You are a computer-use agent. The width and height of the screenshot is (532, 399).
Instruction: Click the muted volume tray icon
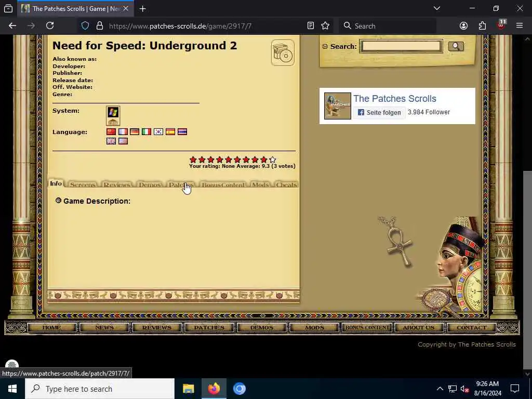464,389
